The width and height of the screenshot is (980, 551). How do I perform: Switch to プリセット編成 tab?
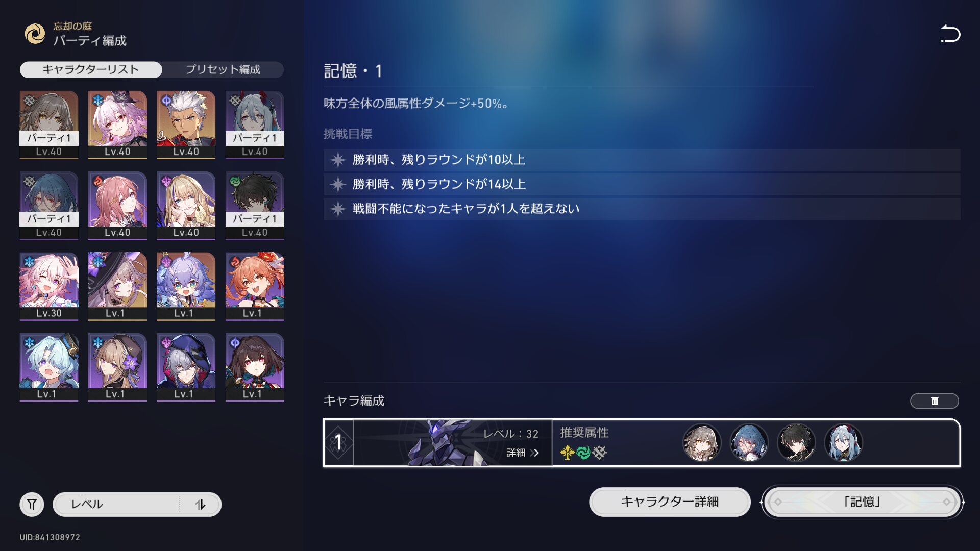(223, 69)
